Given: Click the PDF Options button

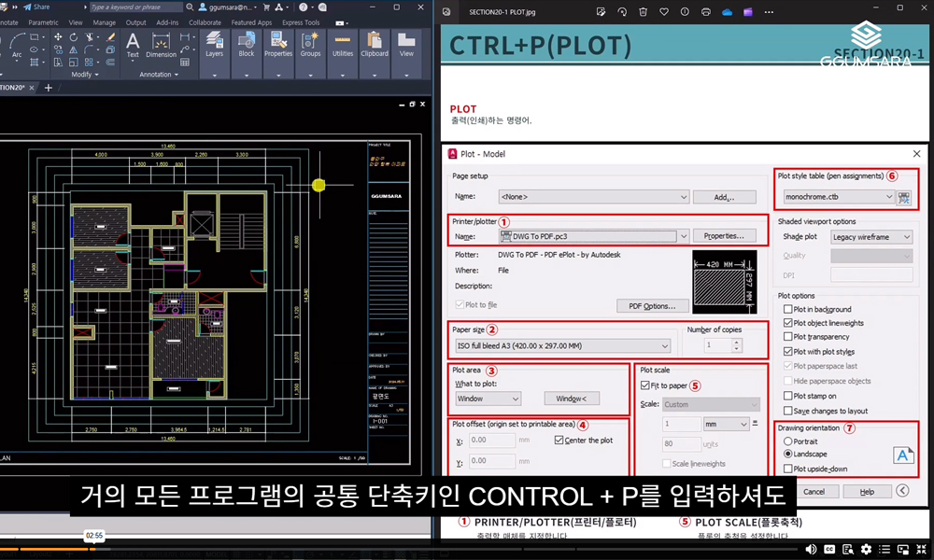Looking at the screenshot, I should click(653, 306).
